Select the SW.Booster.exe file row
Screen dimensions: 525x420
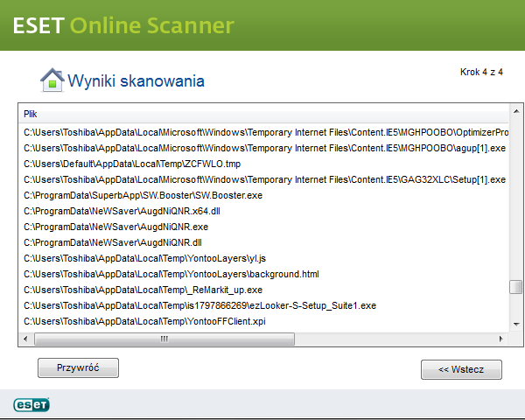(264, 196)
